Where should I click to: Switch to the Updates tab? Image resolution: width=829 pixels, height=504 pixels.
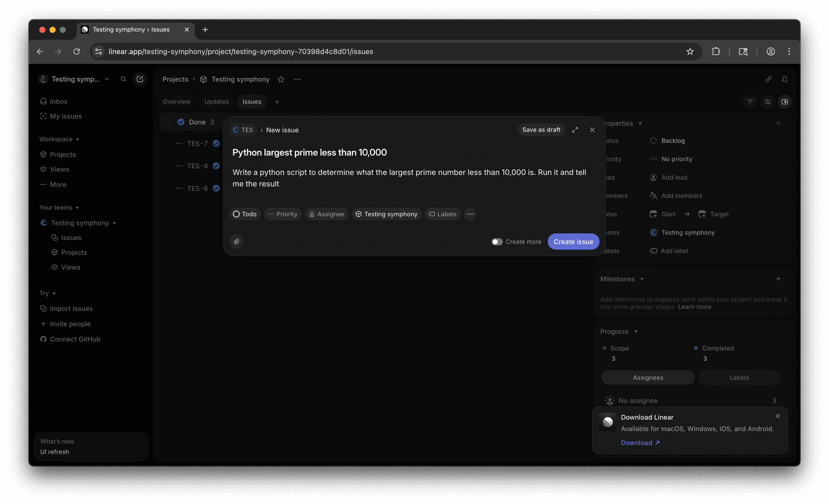(x=216, y=101)
